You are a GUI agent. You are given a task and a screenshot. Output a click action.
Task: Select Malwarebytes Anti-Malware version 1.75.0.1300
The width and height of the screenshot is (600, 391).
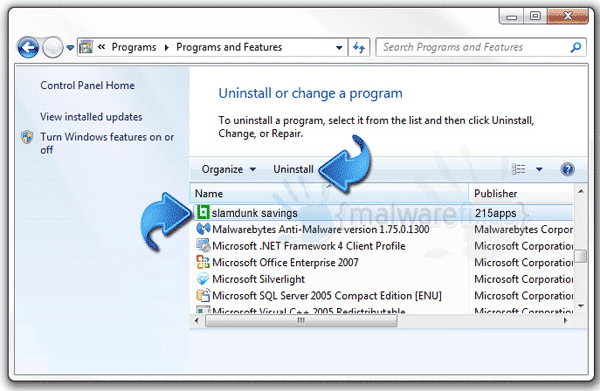(321, 229)
